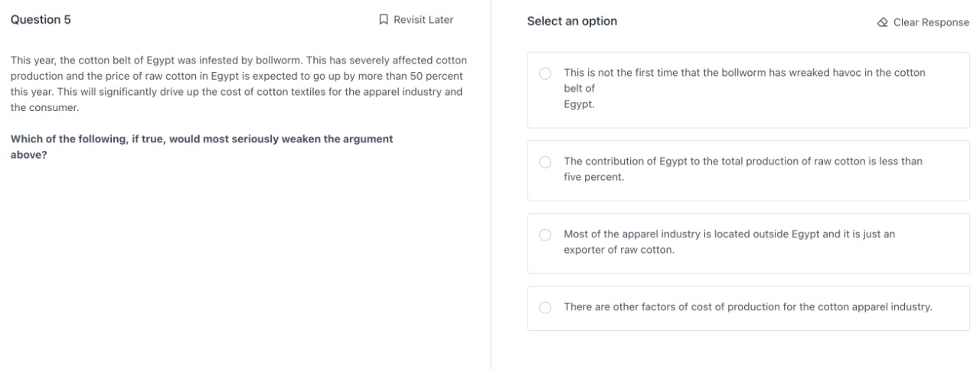
Task: Click the 'Select an option' heading
Action: [572, 21]
